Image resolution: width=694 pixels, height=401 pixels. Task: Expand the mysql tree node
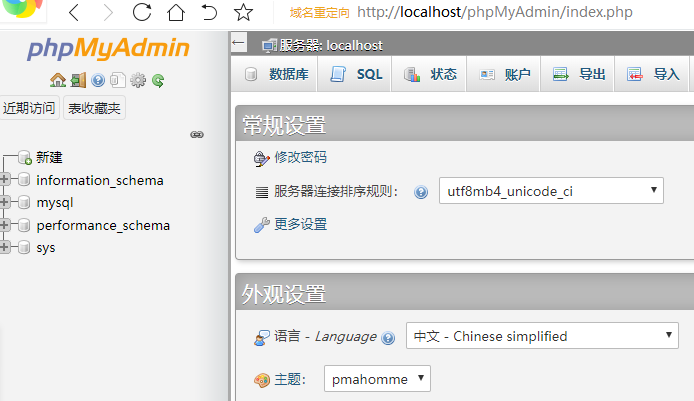pyautogui.click(x=4, y=202)
